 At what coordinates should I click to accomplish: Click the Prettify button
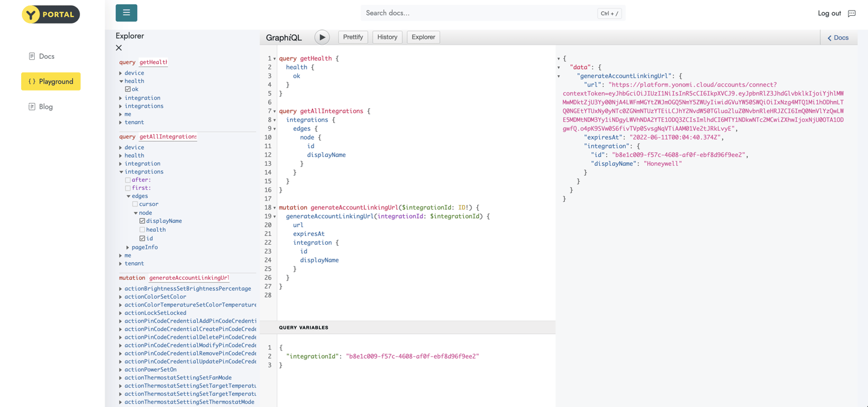352,37
